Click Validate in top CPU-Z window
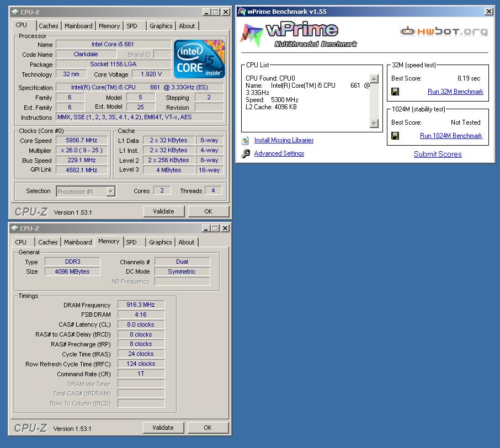 [x=163, y=211]
